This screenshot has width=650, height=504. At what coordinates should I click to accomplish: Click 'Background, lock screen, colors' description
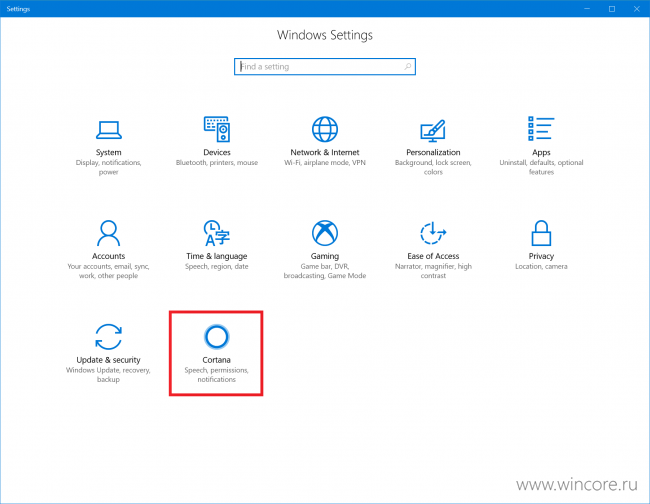(x=433, y=167)
